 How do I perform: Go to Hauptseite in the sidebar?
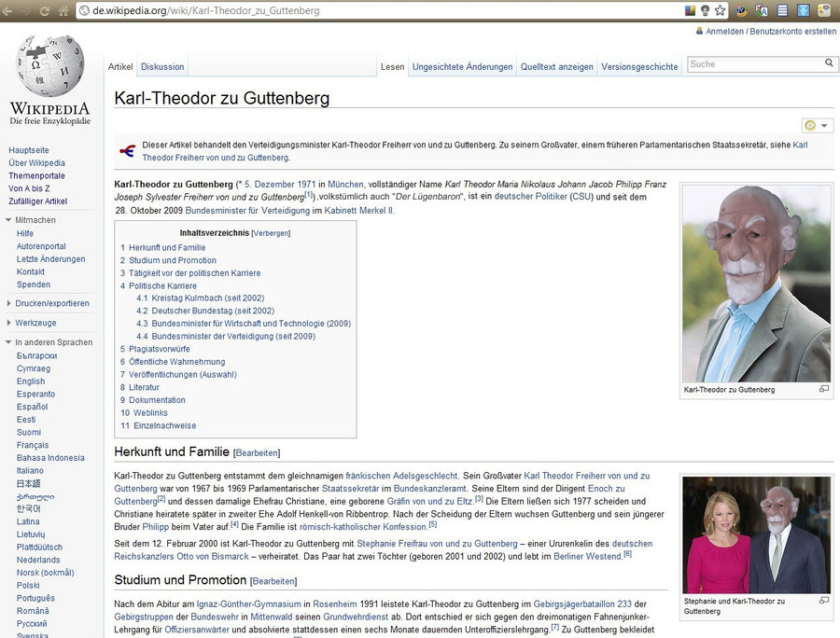coord(28,150)
